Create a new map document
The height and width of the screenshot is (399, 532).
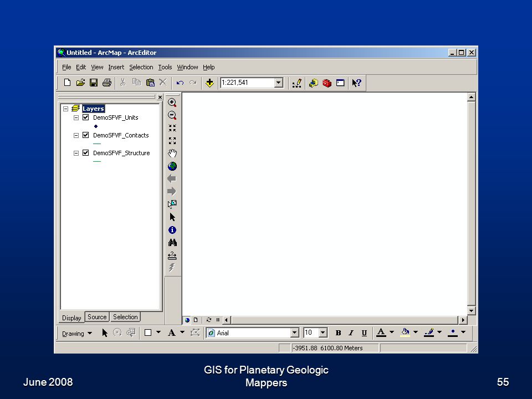pos(67,83)
